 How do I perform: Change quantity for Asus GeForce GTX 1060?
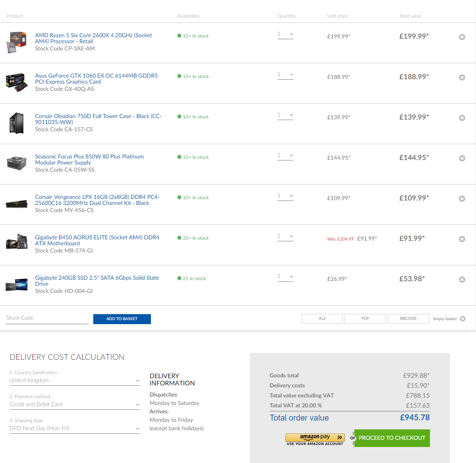(x=285, y=75)
